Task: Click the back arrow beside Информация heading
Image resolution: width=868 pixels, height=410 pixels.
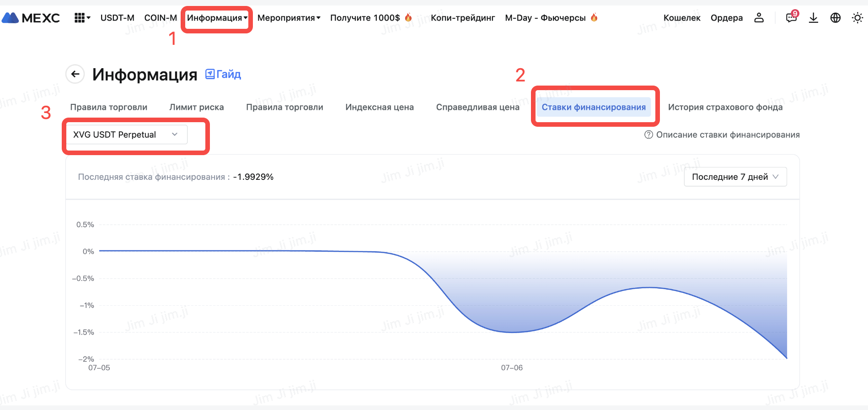Action: (75, 74)
